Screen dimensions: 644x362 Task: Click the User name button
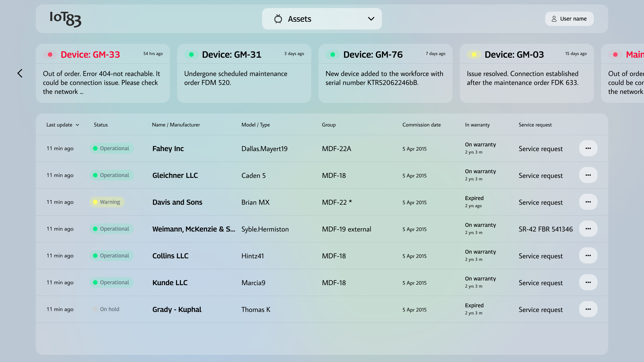click(569, 19)
